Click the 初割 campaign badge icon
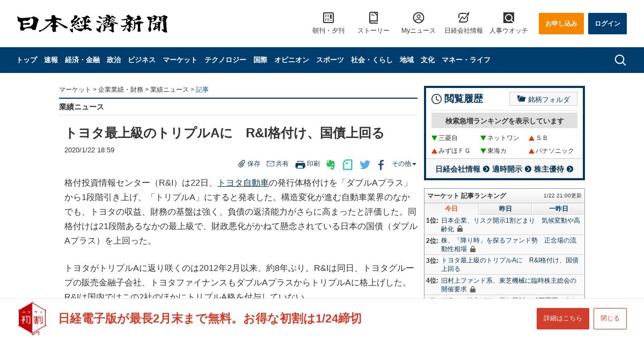 click(x=32, y=318)
